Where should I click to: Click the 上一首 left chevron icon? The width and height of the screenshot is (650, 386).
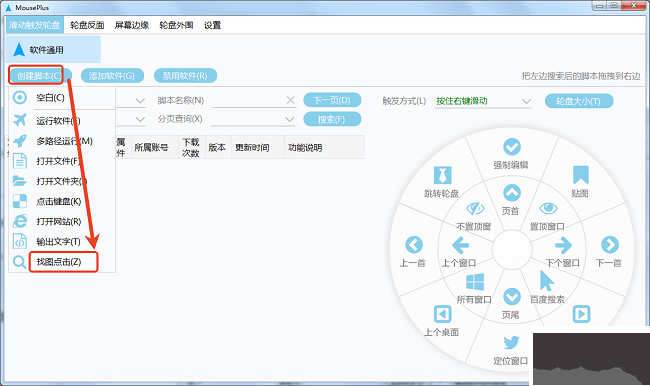(414, 245)
